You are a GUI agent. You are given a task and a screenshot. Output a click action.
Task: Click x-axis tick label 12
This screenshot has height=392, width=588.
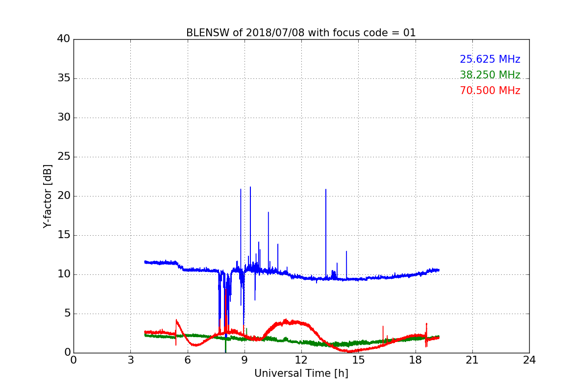301,360
